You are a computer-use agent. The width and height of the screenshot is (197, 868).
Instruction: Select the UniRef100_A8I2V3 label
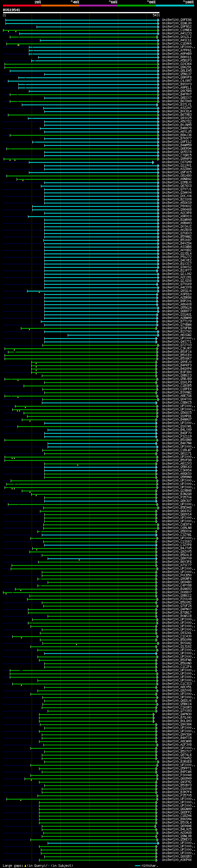pos(176,464)
